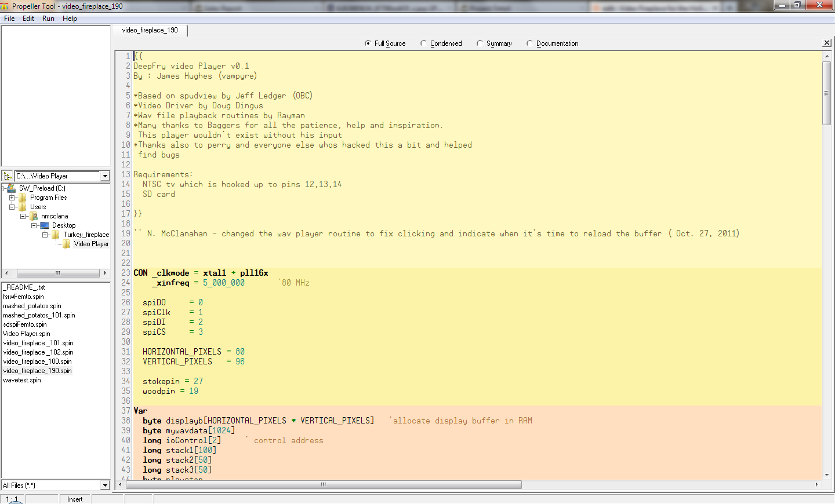
Task: Click the nmcclana user folder icon
Action: 34,216
